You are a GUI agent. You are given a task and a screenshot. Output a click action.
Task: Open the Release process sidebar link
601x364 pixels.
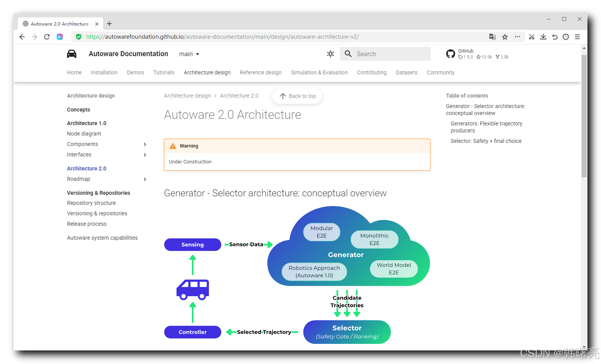tap(87, 224)
